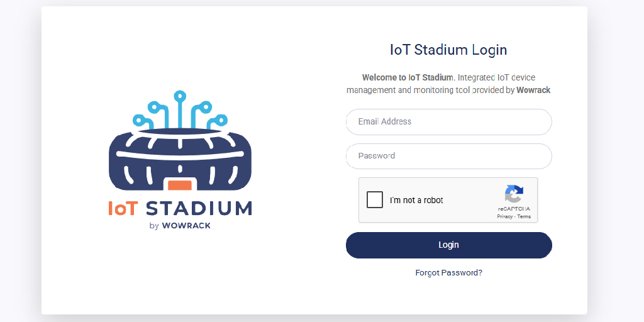Viewport: 644px width, 322px height.
Task: Click the orange door on the stadium logo
Action: click(180, 186)
